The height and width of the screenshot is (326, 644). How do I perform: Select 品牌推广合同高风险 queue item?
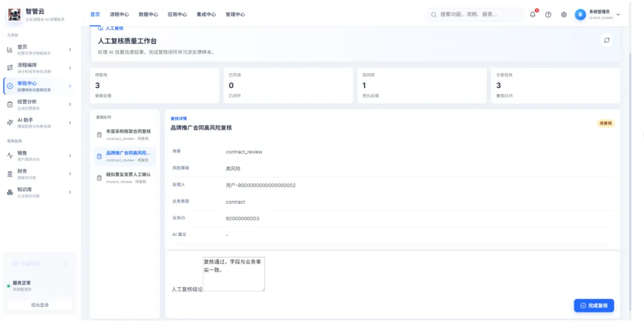click(x=125, y=156)
